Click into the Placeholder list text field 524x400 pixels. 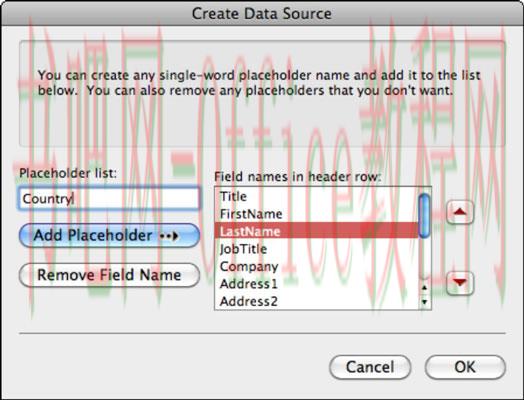pos(109,198)
